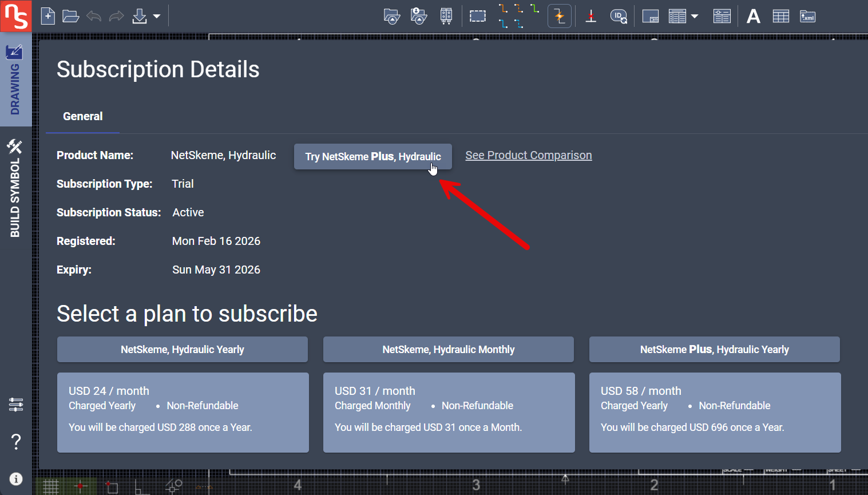Toggle the snap-to-point red crosshair icon
Viewport: 868px width, 495px height.
click(x=81, y=486)
